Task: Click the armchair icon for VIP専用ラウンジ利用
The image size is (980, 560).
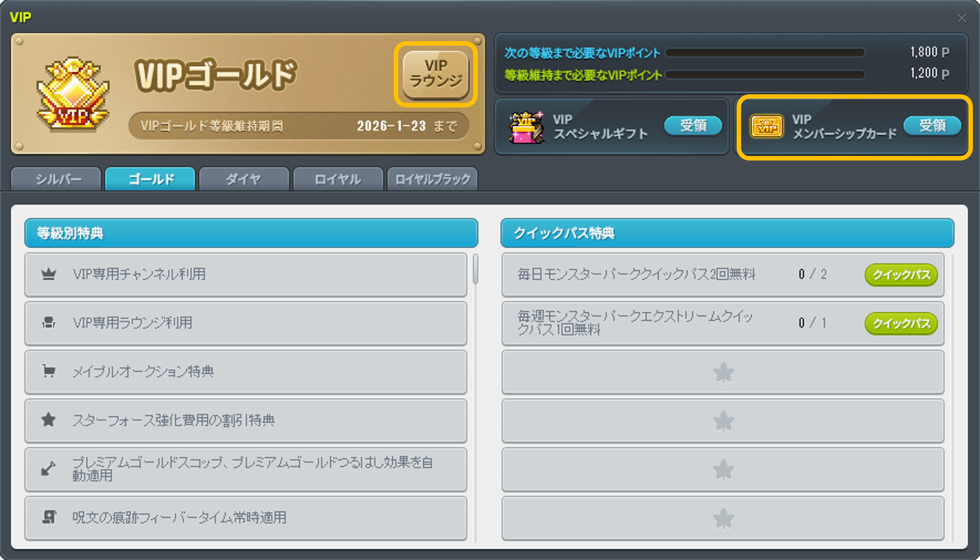Action: pyautogui.click(x=49, y=323)
